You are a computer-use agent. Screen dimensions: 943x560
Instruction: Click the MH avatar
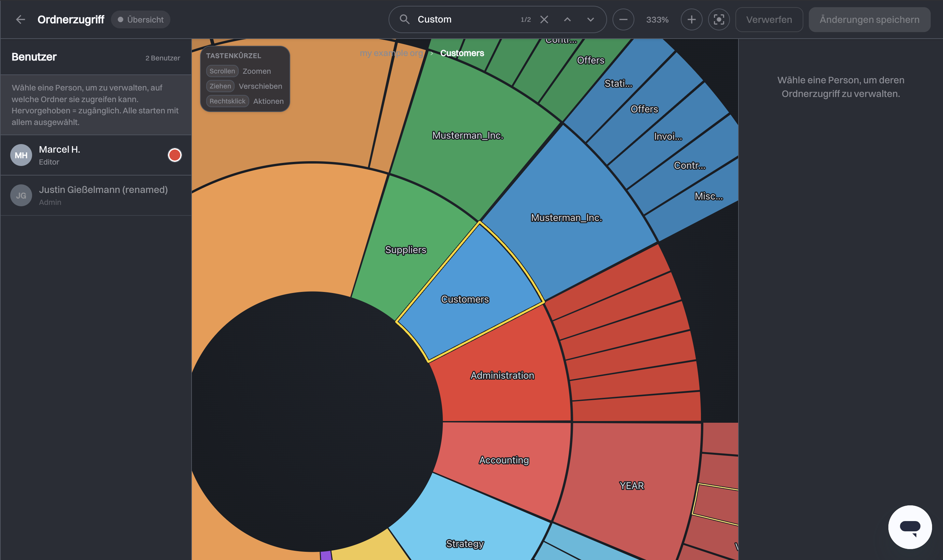(x=21, y=155)
